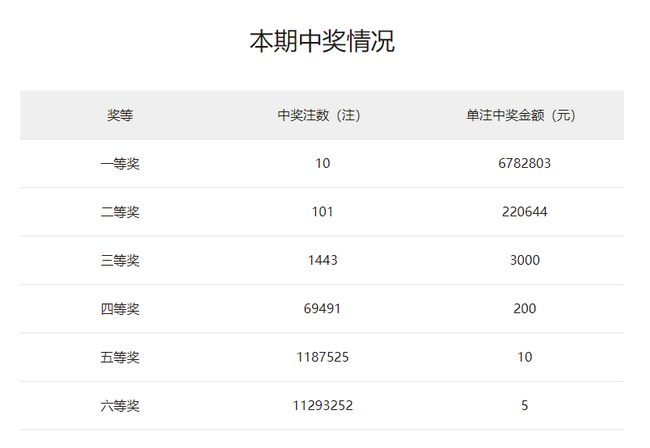The width and height of the screenshot is (650, 448).
Task: Click the 二等奖 winning count 101
Action: [x=322, y=212]
